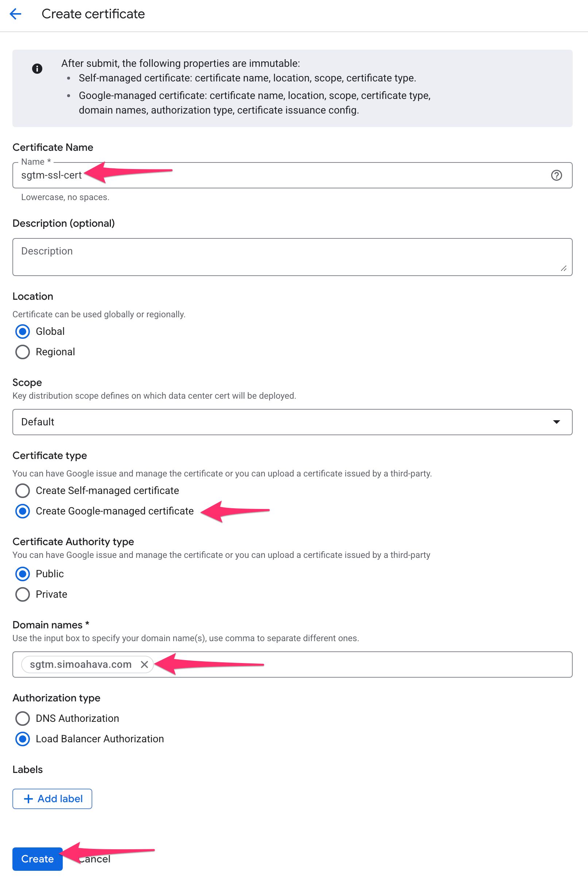This screenshot has width=588, height=877.
Task: Click the Domain names input box
Action: click(360, 665)
